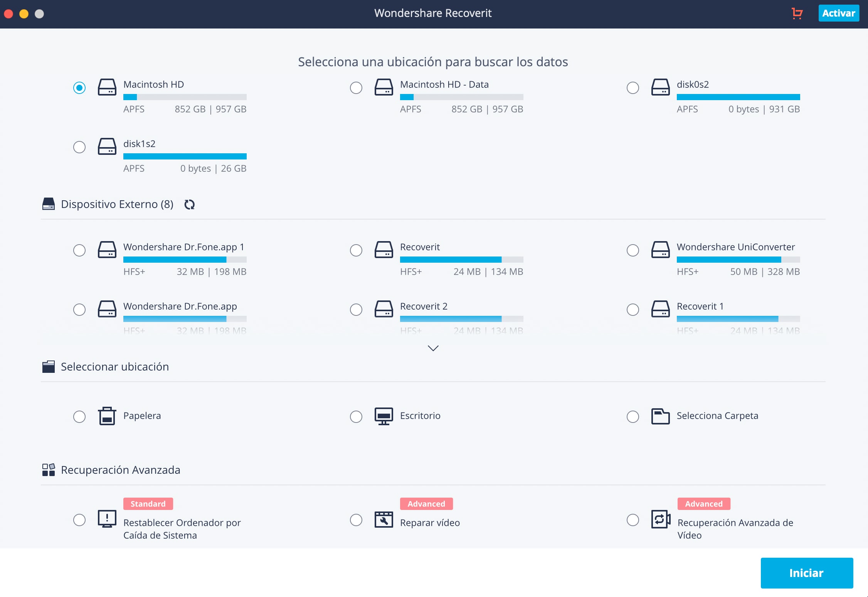
Task: Select the Wondershare UniConverter radio button
Action: [633, 250]
